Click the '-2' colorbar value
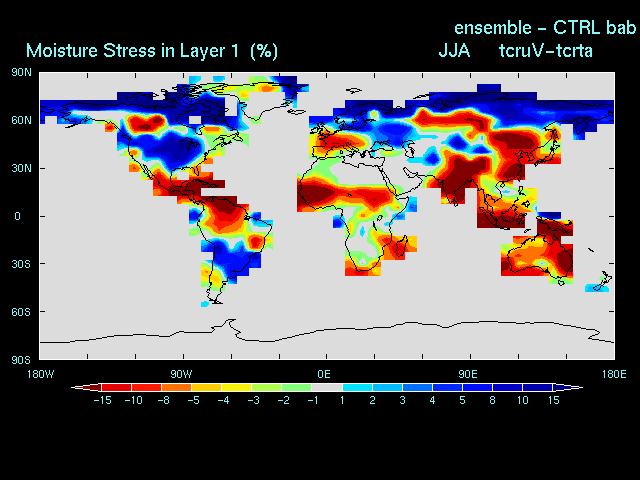 (283, 400)
